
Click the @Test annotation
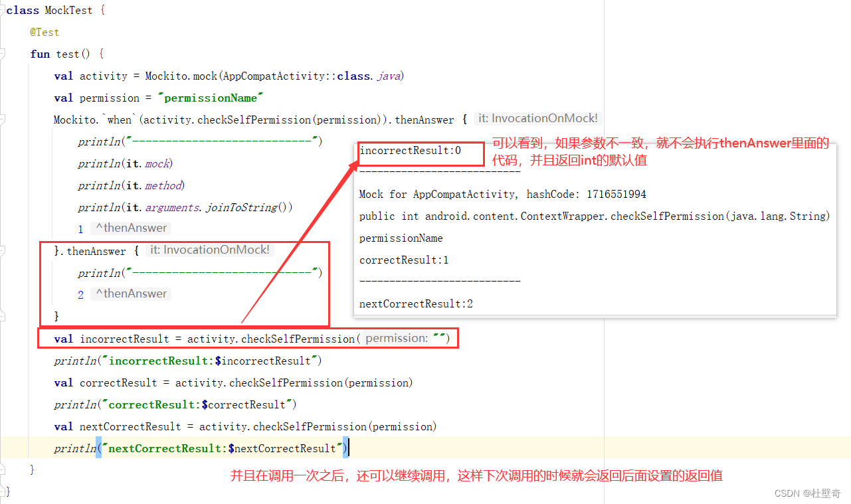point(45,32)
